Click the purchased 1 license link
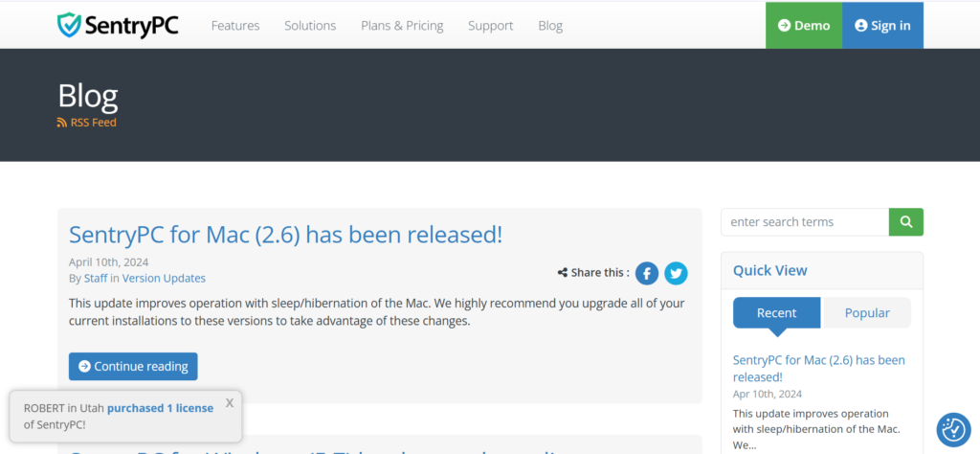Image resolution: width=980 pixels, height=454 pixels. 160,408
